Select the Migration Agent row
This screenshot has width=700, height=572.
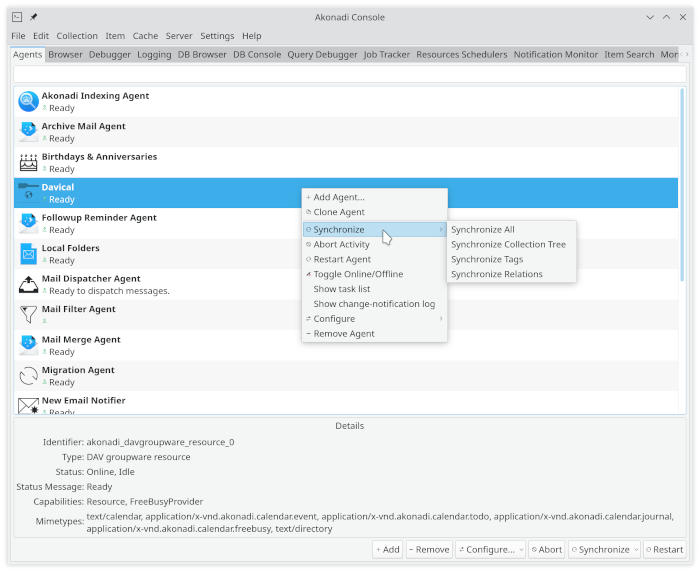[x=346, y=376]
